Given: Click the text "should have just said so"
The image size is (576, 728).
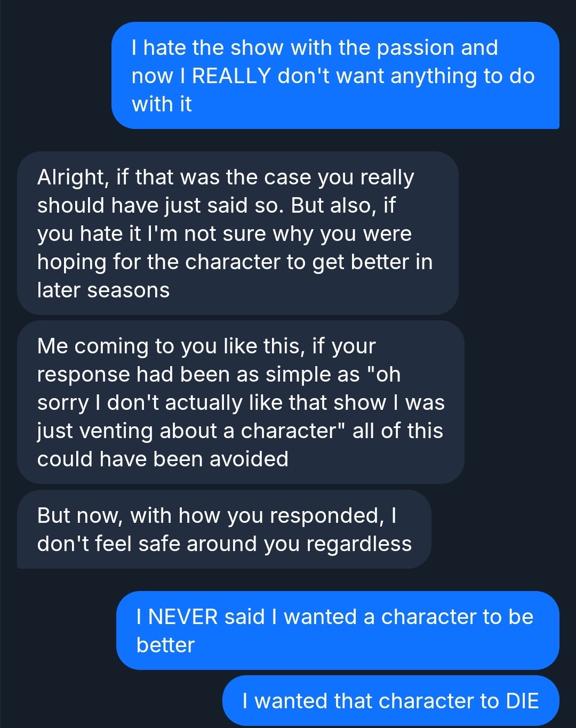Looking at the screenshot, I should 159,205.
